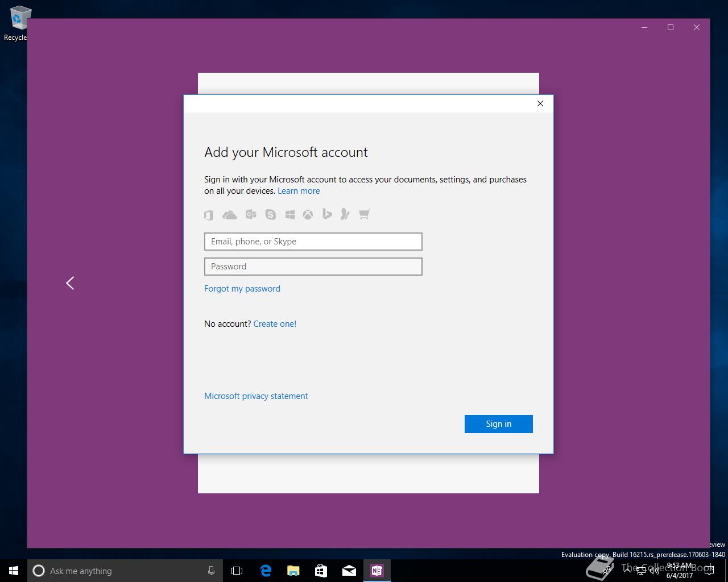728x582 pixels.
Task: Click the MSN butterfly icon
Action: pyautogui.click(x=345, y=214)
